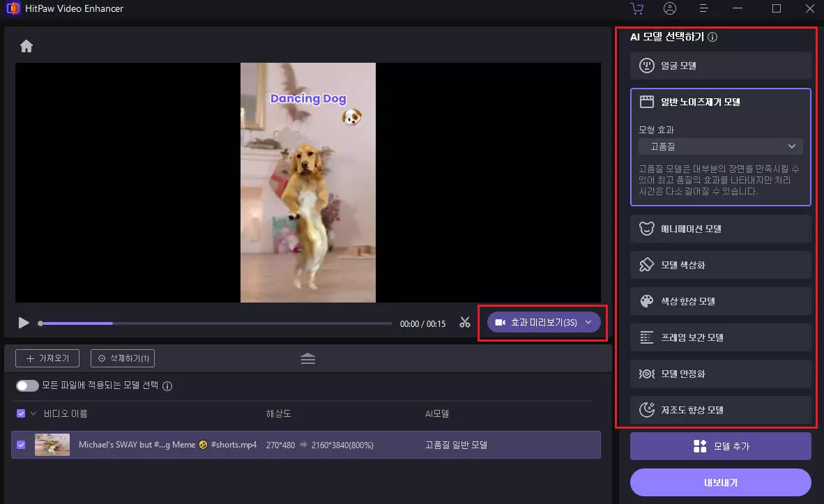Open the shopping cart icon in title bar
824x504 pixels.
click(x=636, y=9)
